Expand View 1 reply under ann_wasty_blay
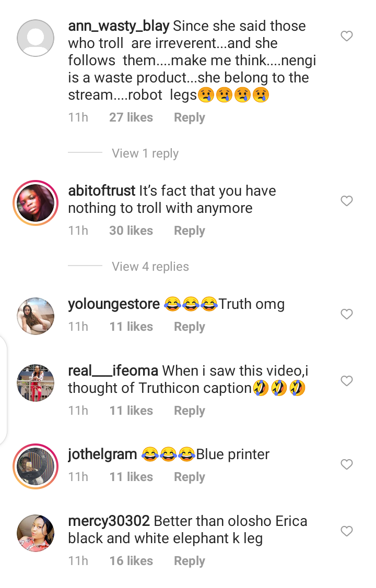Screen dimensions: 376x588 click(x=145, y=153)
